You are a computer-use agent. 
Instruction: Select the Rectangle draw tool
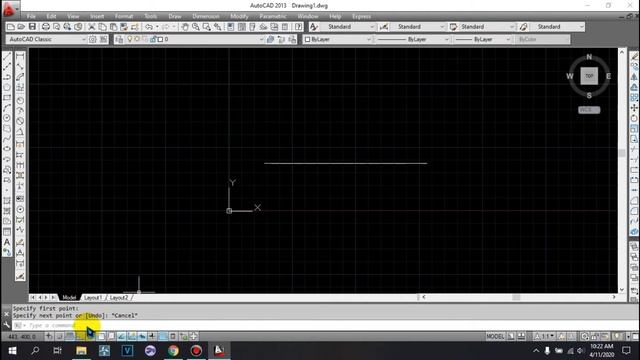[x=7, y=98]
